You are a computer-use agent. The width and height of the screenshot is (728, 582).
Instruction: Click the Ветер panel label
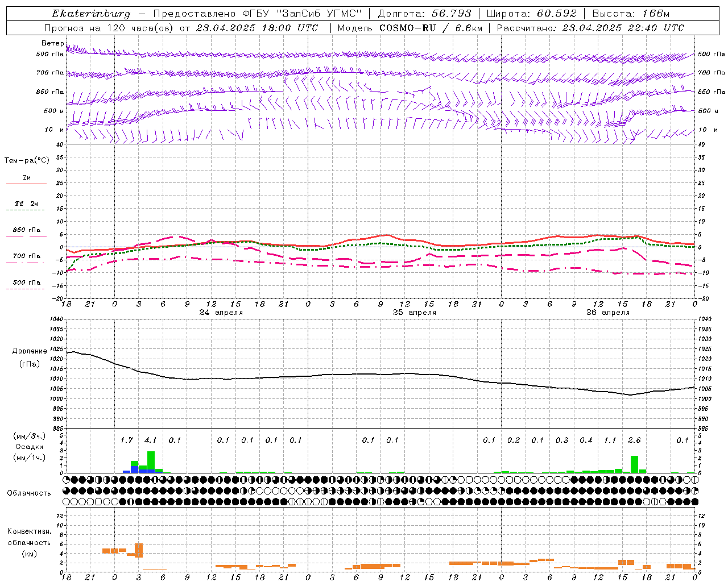click(52, 43)
